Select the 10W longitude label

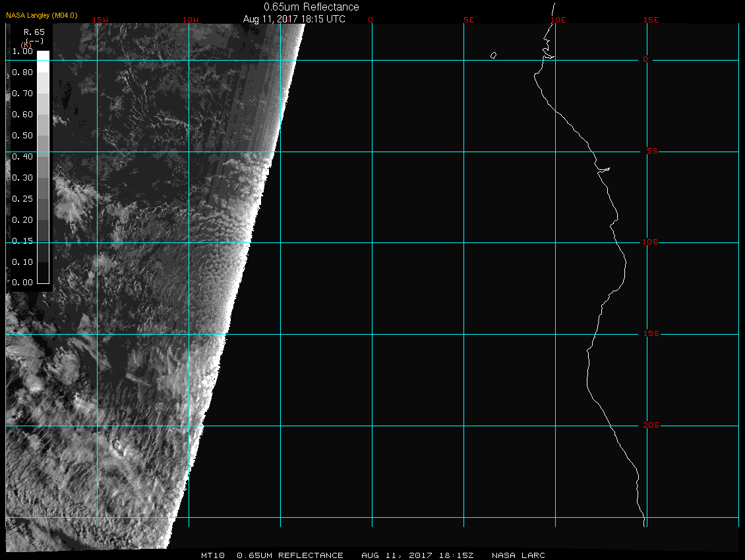tap(191, 20)
